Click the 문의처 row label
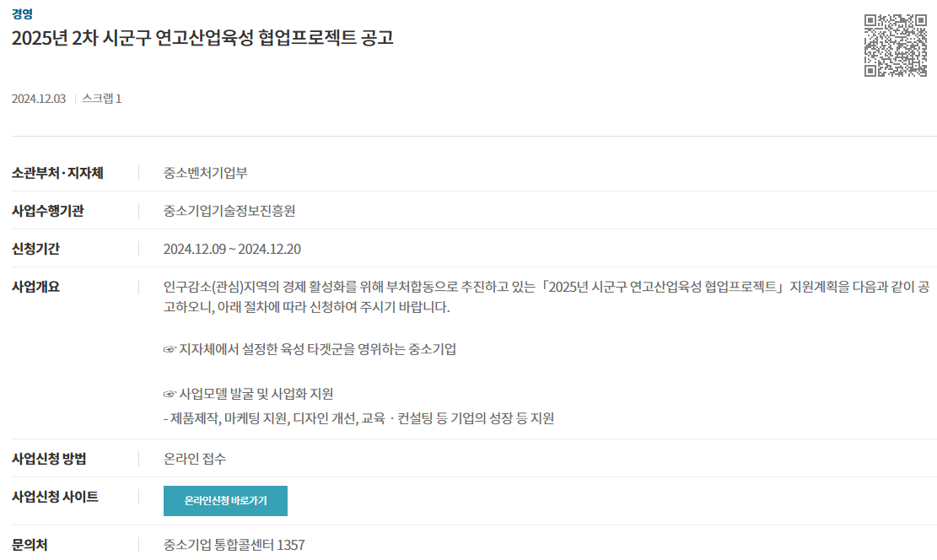Image resolution: width=937 pixels, height=560 pixels. pyautogui.click(x=30, y=545)
